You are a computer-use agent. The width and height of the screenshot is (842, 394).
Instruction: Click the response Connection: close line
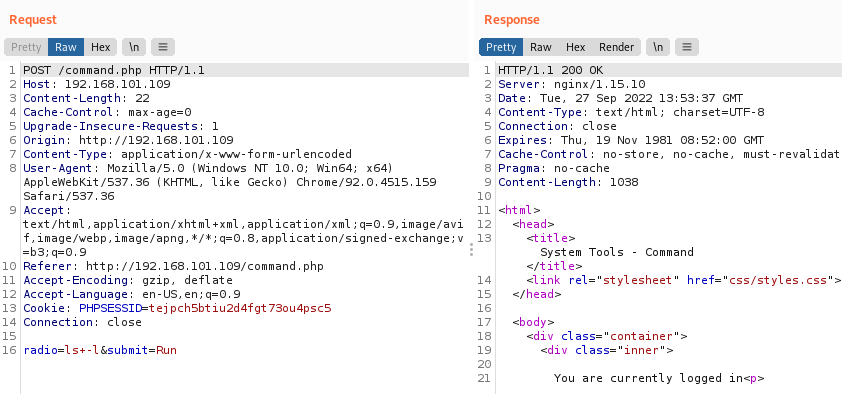coord(557,126)
